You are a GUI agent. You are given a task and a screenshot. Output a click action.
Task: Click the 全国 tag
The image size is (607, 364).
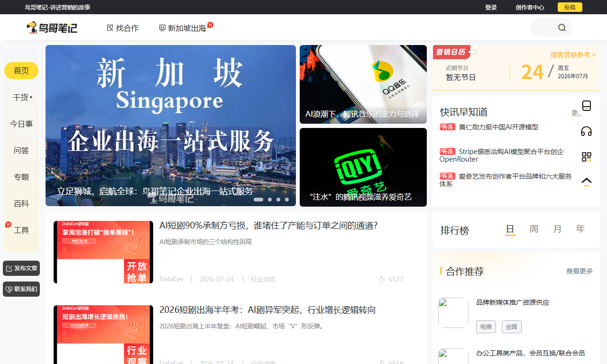point(512,327)
